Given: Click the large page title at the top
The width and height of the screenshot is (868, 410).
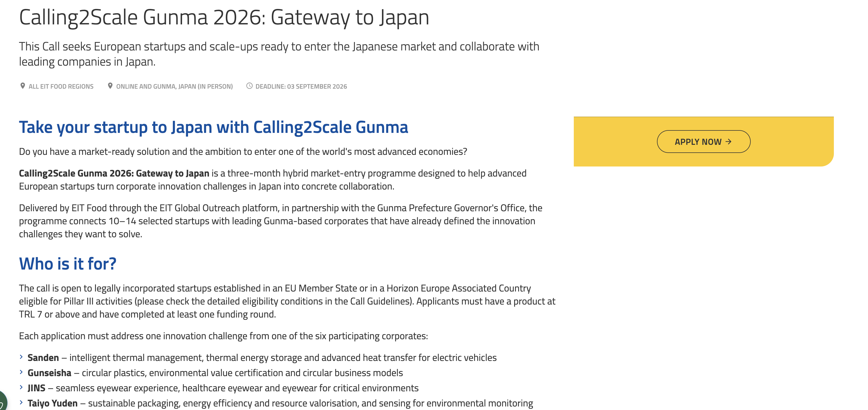Looking at the screenshot, I should [x=224, y=18].
